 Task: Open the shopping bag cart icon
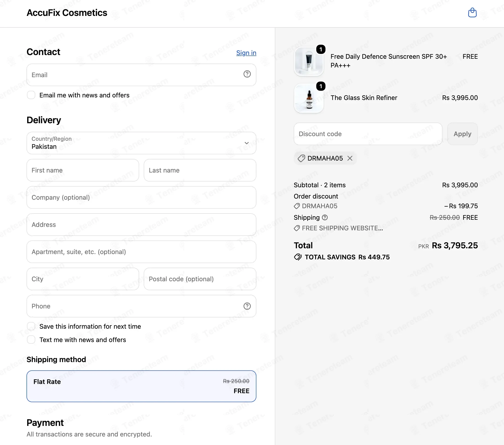point(472,13)
